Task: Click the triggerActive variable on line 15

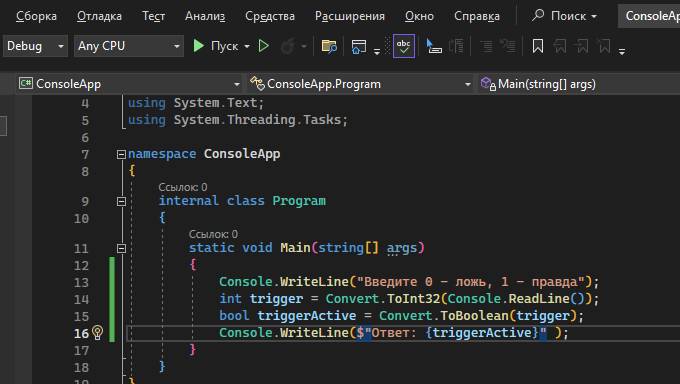Action: [307, 316]
